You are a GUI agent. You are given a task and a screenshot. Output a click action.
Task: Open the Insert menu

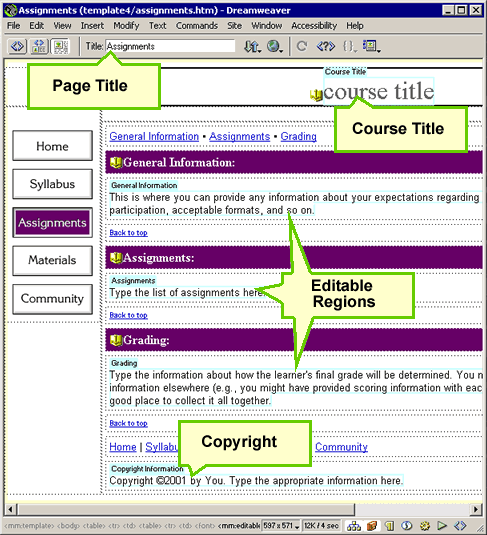pos(92,26)
